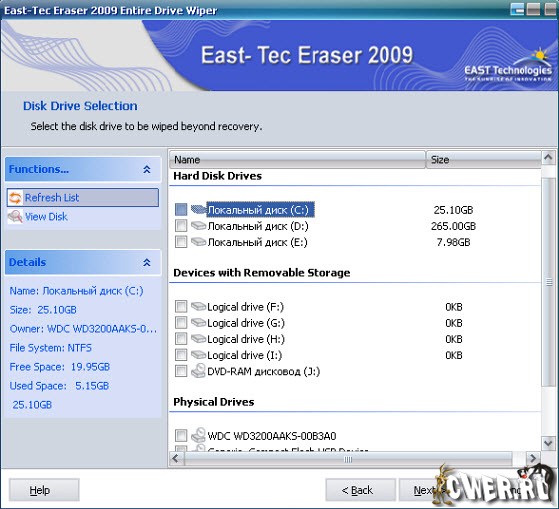Click drive icon of Локальный диск (C:)
This screenshot has width=559, height=509.
coord(199,210)
